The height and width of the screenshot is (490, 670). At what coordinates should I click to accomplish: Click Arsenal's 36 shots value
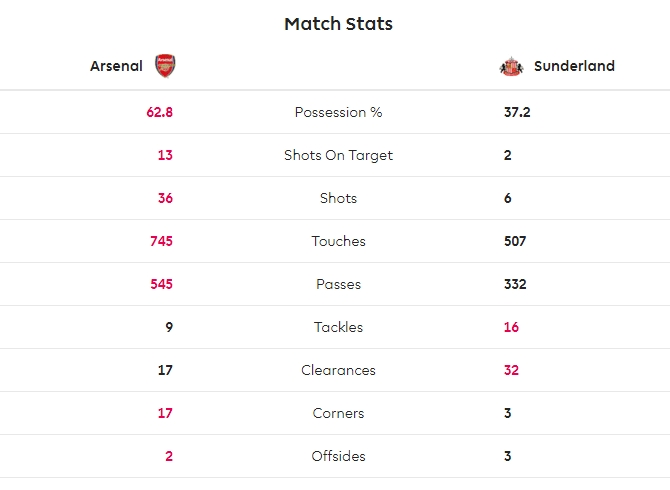[165, 198]
